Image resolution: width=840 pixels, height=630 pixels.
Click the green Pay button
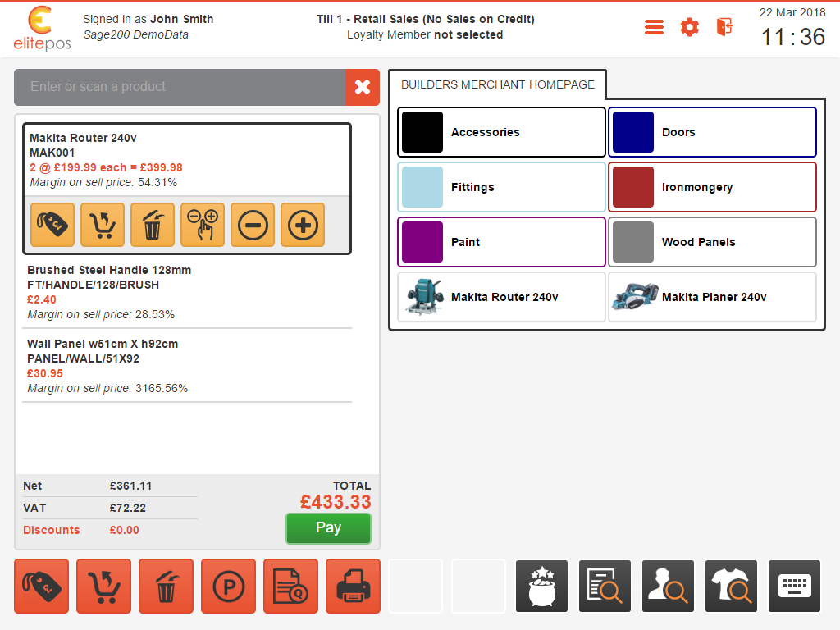(x=328, y=528)
